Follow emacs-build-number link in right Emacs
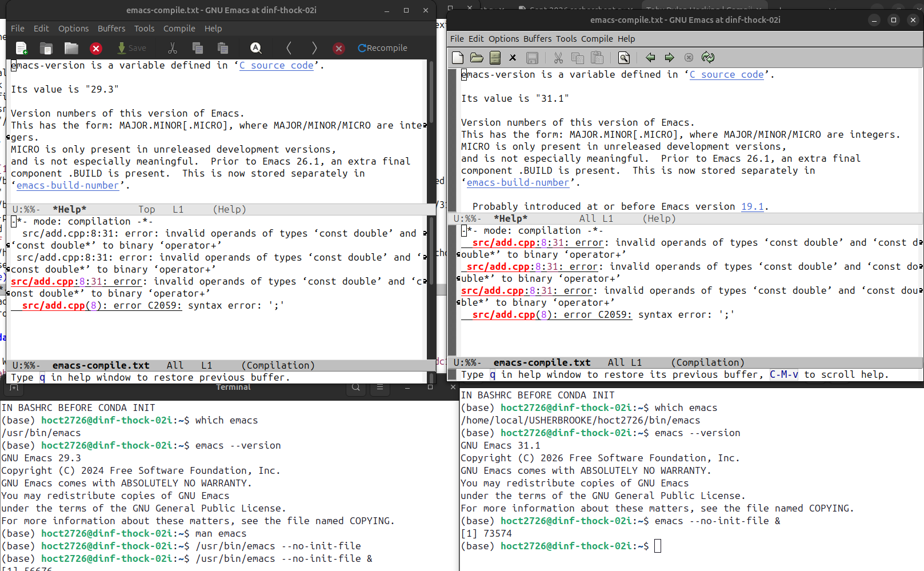Screen dimensions: 924x571 coord(518,183)
